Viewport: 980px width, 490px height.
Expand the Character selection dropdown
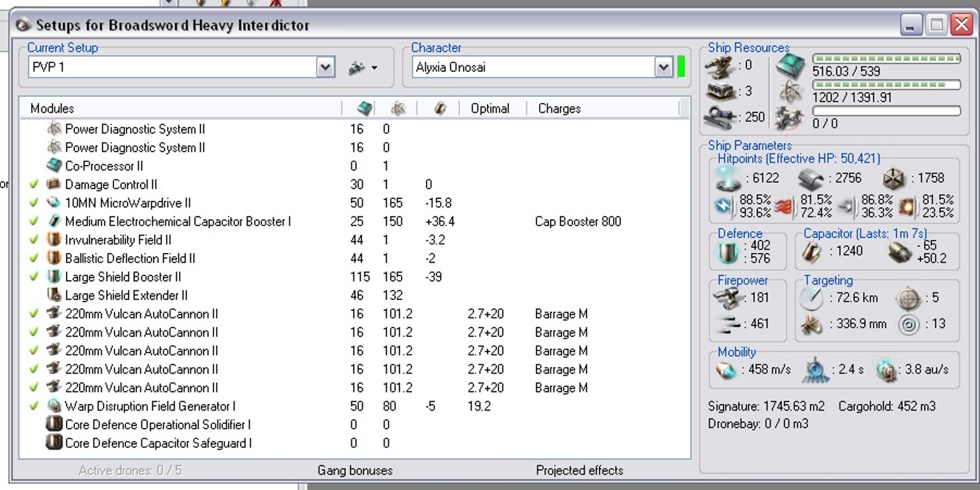(663, 67)
